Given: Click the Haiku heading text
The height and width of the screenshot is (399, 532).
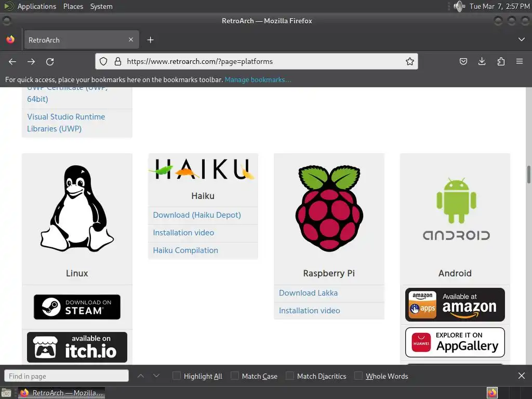Looking at the screenshot, I should coord(203,196).
